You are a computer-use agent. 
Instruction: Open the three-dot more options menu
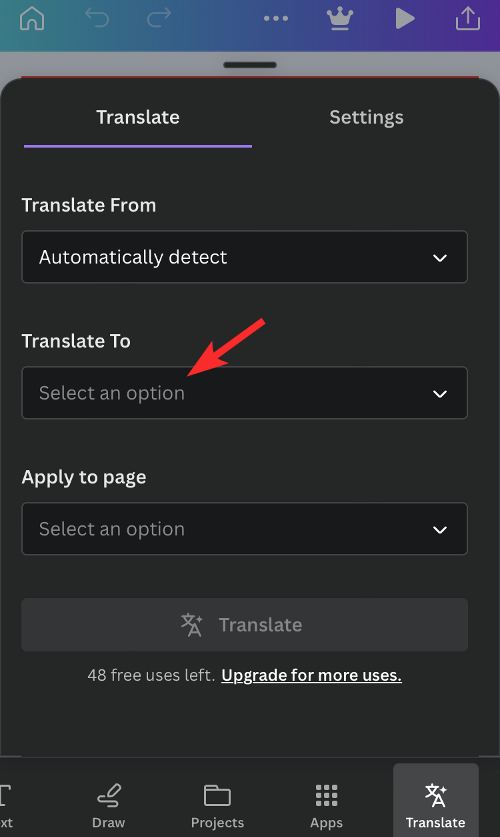coord(276,19)
